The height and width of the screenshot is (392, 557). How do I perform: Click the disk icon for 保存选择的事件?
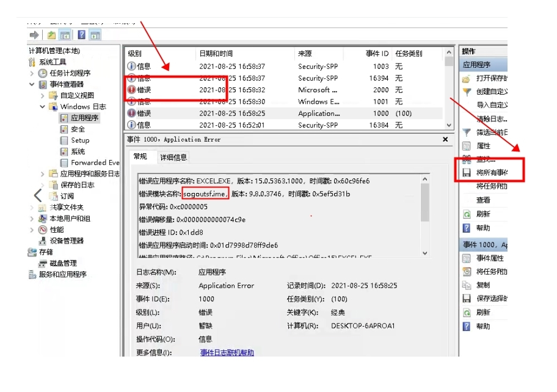pyautogui.click(x=467, y=299)
